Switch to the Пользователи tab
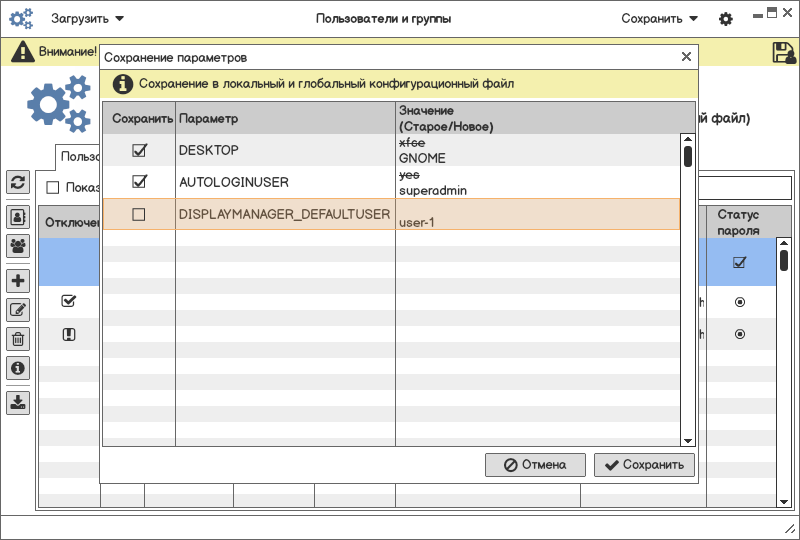This screenshot has width=800, height=540. 78,157
